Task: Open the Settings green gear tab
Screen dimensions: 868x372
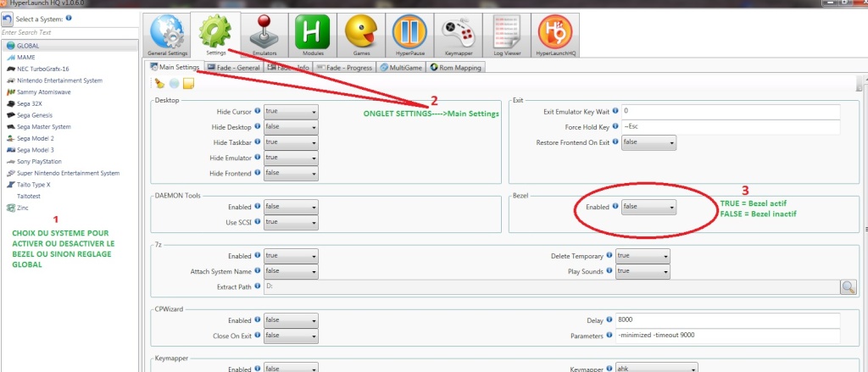Action: click(x=215, y=35)
